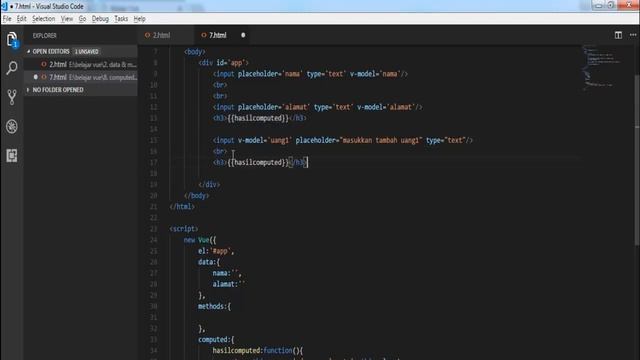Image resolution: width=640 pixels, height=360 pixels.
Task: Expand the No Folder Opened section
Action: [28, 90]
